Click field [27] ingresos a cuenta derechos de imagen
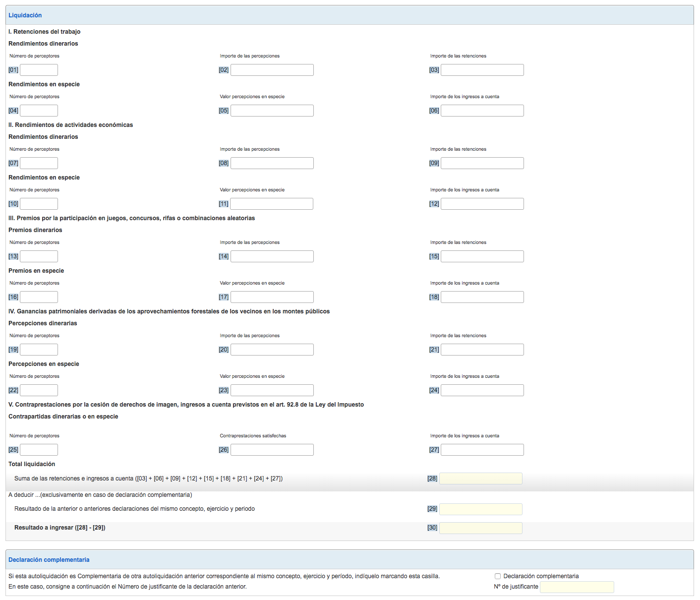The width and height of the screenshot is (700, 600). click(x=482, y=450)
